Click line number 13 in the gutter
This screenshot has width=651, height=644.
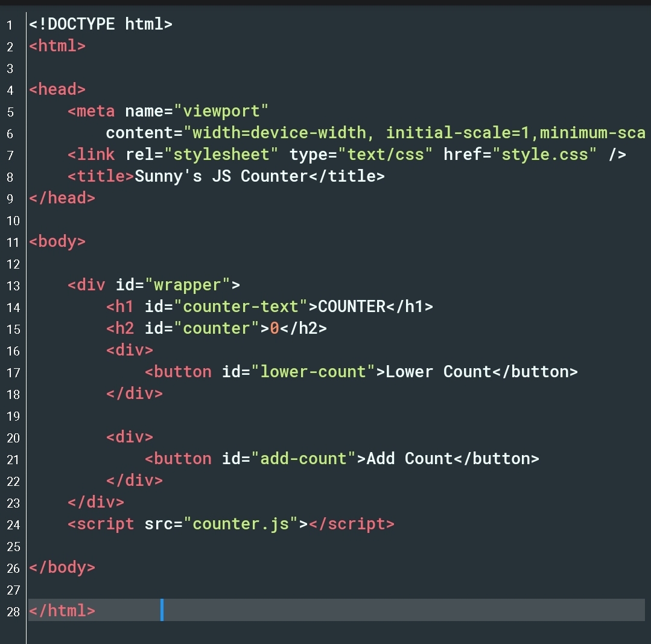(x=13, y=285)
